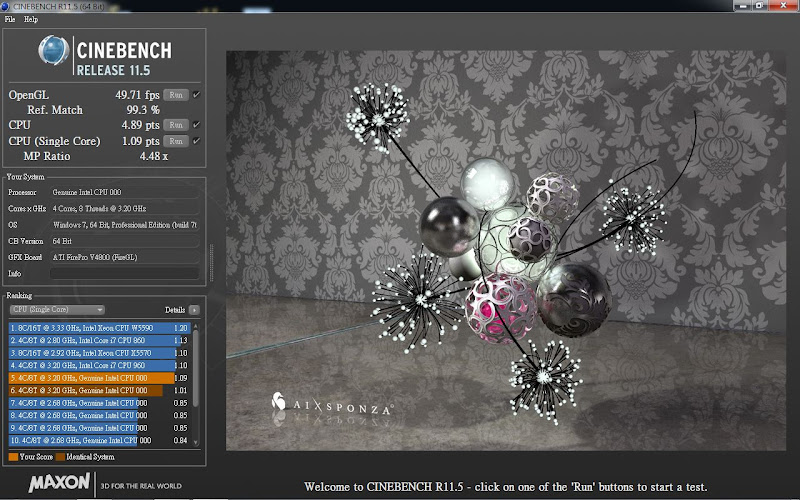800x500 pixels.
Task: Uncheck the CPU (Single Core) checkbox
Action: pyautogui.click(x=196, y=141)
